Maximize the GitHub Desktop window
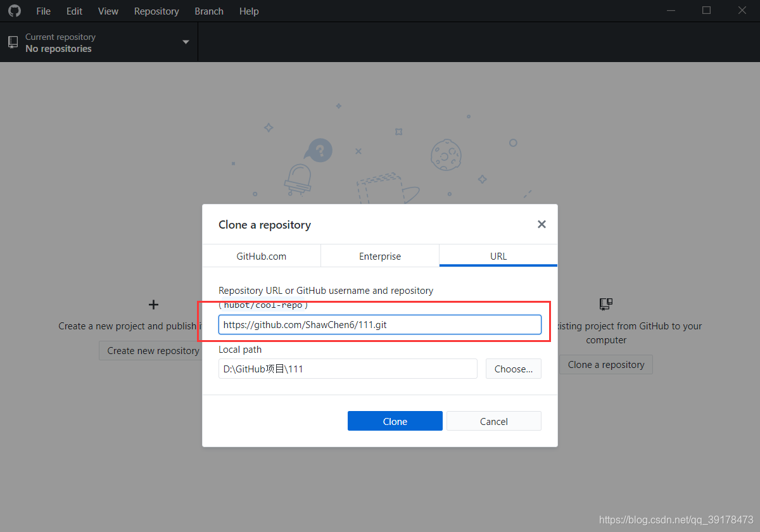This screenshot has width=760, height=532. (707, 11)
